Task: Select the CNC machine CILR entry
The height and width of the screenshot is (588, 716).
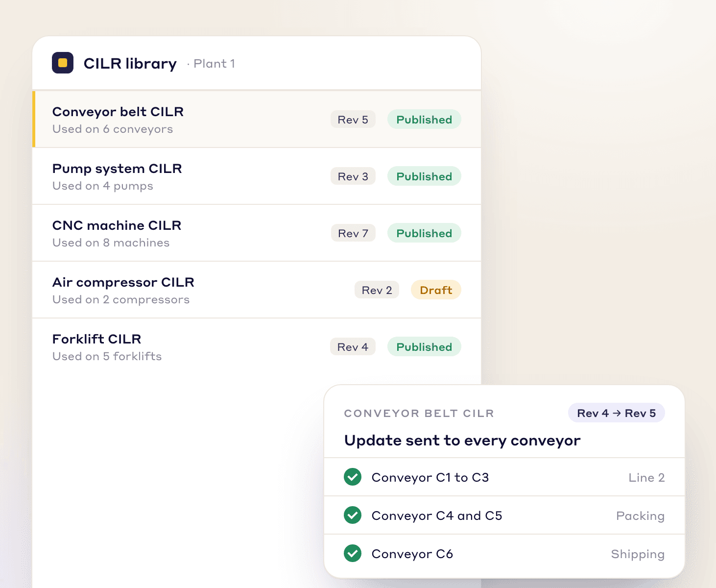Action: click(x=257, y=233)
